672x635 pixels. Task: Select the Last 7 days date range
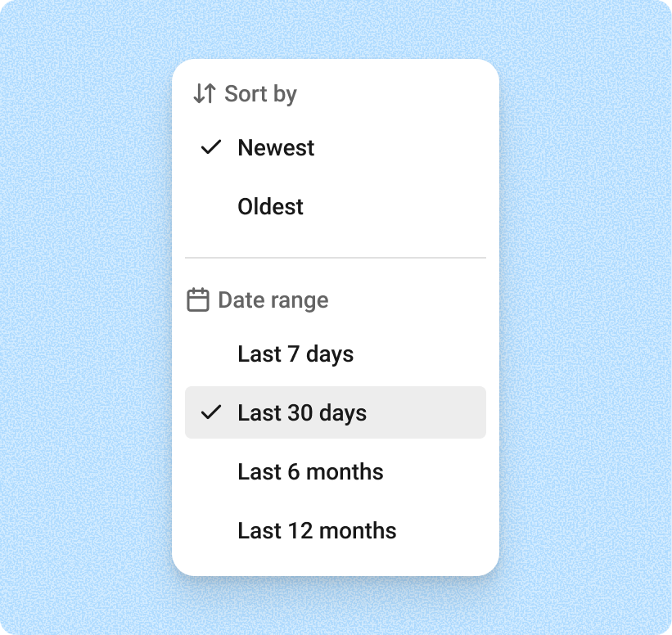click(295, 354)
